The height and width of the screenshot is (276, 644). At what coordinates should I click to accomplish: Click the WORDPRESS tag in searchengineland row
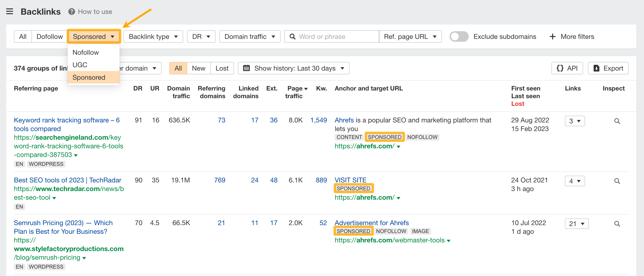(x=46, y=164)
